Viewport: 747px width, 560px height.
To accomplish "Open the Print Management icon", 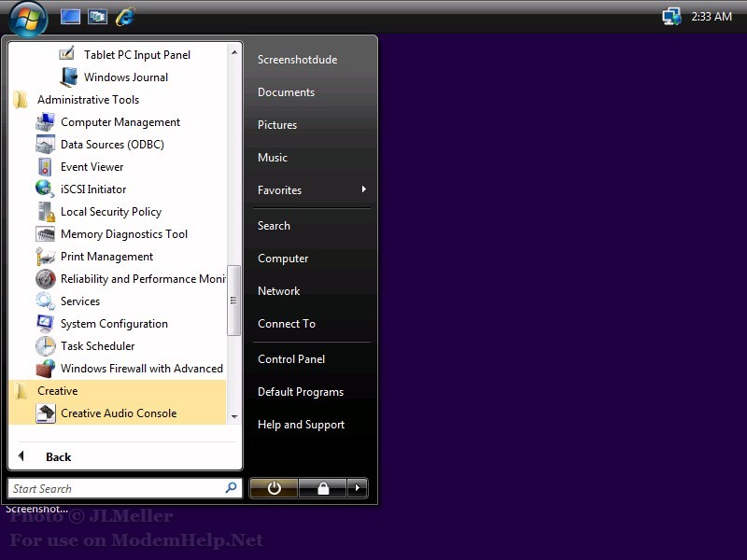I will click(x=45, y=256).
